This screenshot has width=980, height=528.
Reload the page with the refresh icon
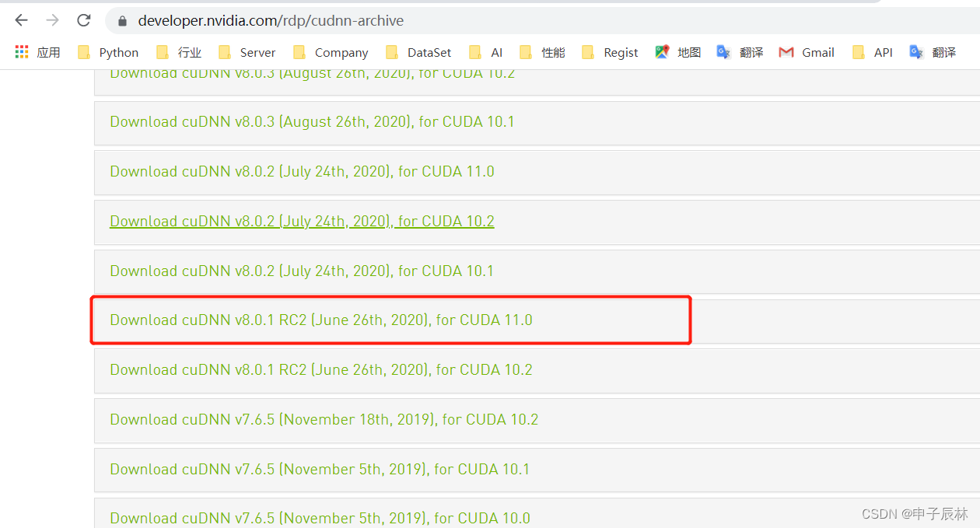pos(84,20)
